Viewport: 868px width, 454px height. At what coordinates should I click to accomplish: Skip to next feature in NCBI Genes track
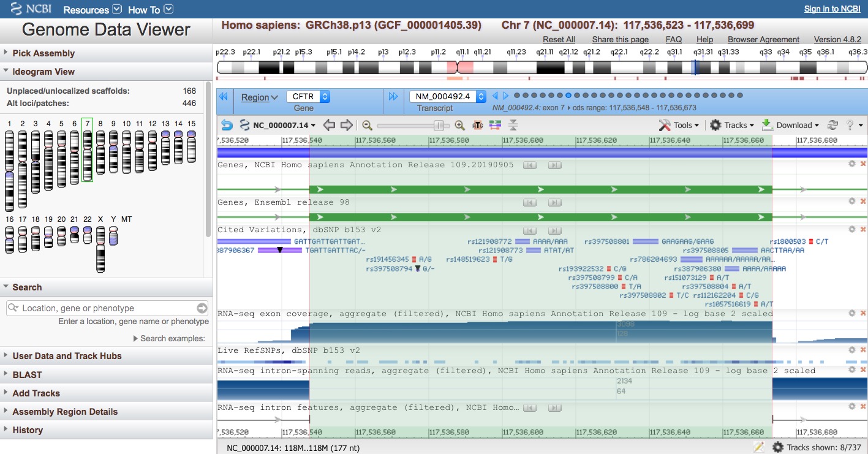[554, 165]
